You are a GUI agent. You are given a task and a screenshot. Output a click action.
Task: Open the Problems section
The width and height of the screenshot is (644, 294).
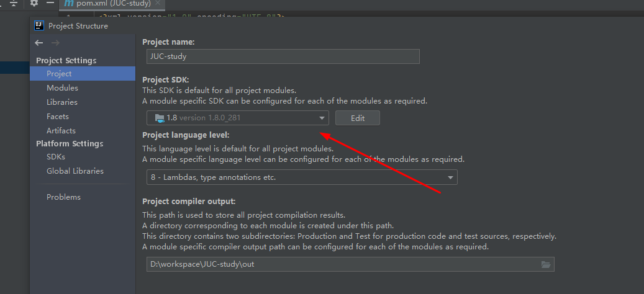pyautogui.click(x=64, y=197)
